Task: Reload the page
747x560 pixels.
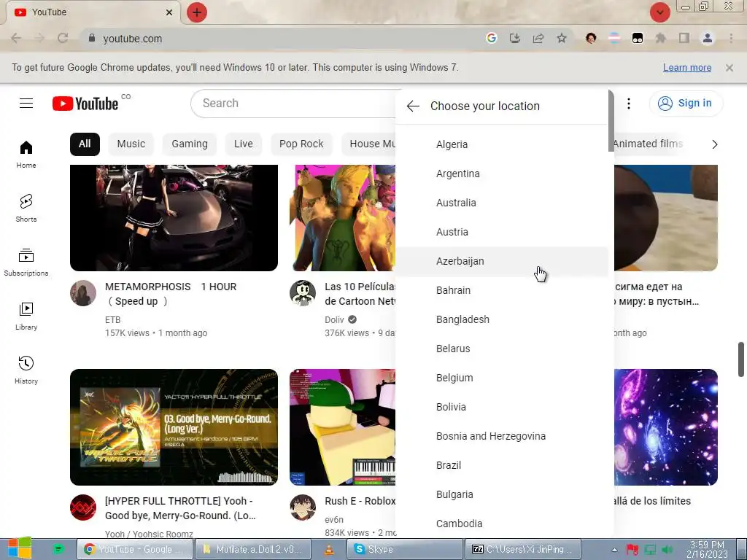Action: pos(63,38)
